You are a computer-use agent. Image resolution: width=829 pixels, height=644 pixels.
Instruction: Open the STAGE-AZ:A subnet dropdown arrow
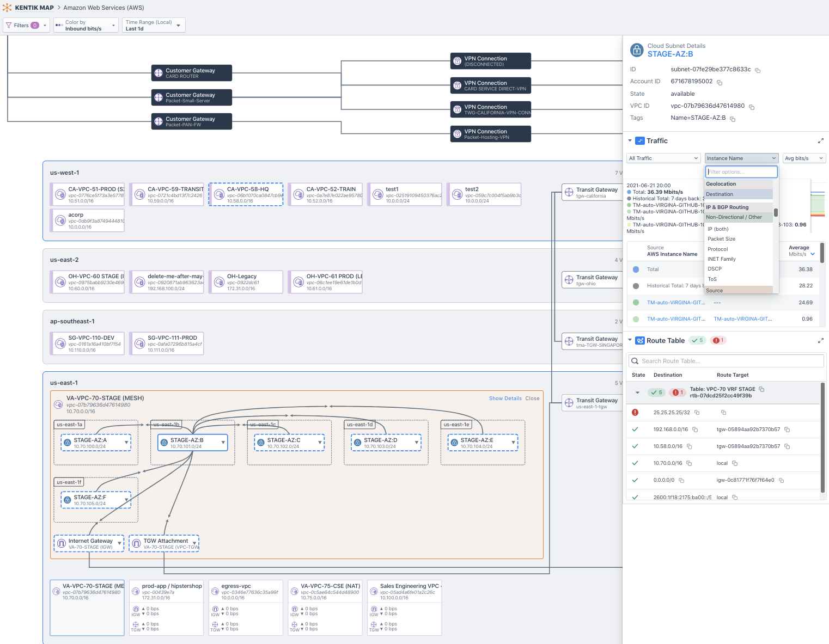[127, 443]
